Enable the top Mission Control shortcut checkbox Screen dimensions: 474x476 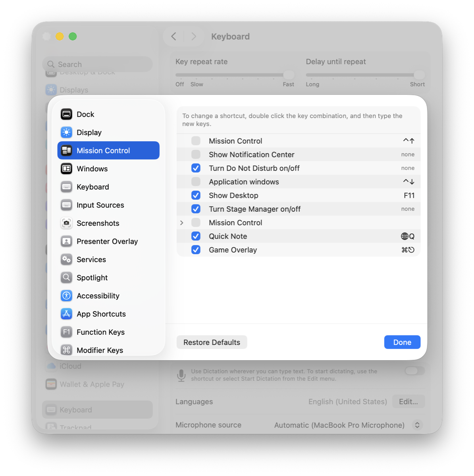tap(196, 141)
